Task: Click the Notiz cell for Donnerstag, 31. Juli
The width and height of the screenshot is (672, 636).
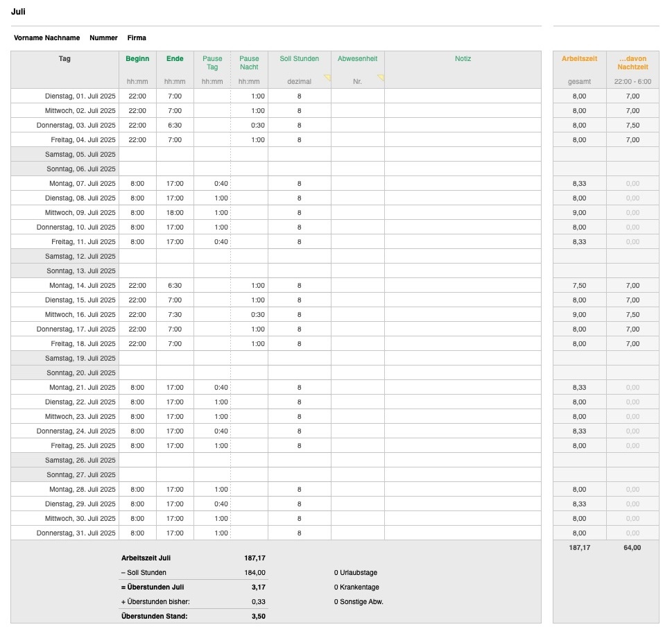Action: coord(463,533)
